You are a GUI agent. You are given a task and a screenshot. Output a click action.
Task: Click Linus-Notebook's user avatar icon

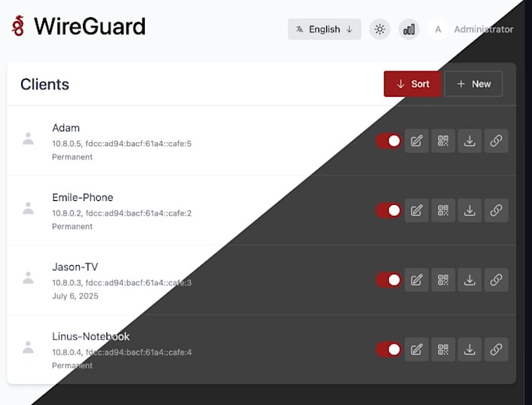click(28, 347)
